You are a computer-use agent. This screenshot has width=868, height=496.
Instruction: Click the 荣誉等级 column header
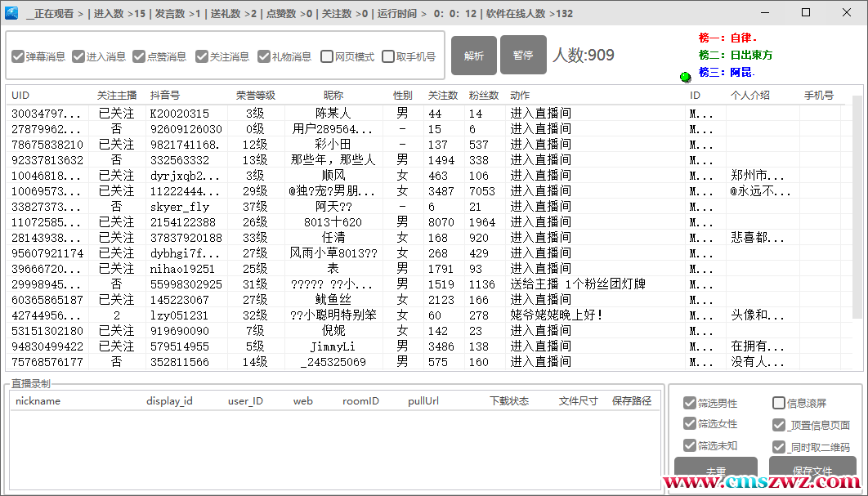click(x=256, y=96)
